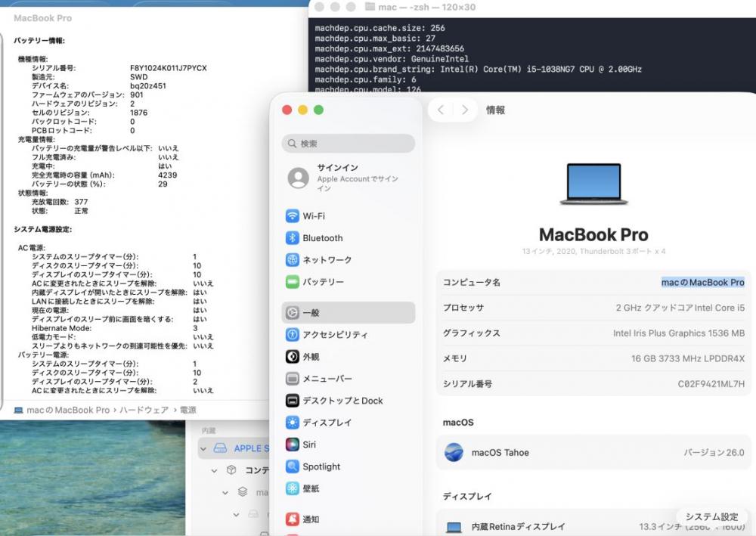Collapse the APPLE SSD disk tree item
This screenshot has width=756, height=536.
(203, 448)
